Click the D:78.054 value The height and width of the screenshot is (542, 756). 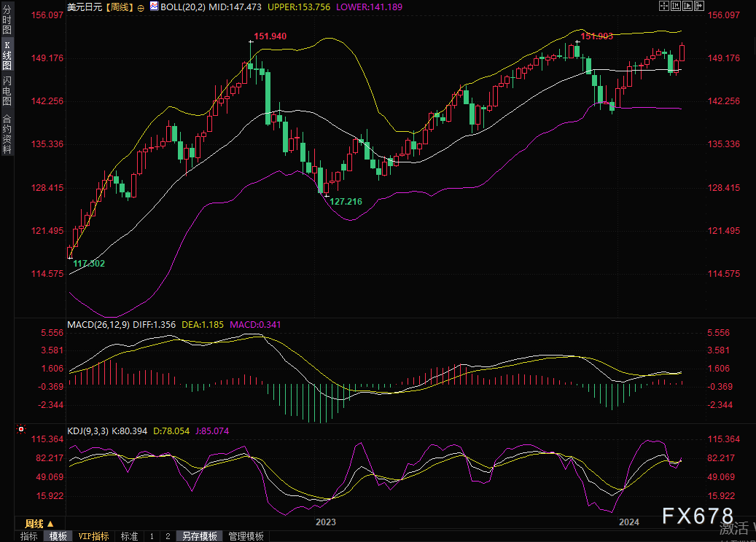171,431
